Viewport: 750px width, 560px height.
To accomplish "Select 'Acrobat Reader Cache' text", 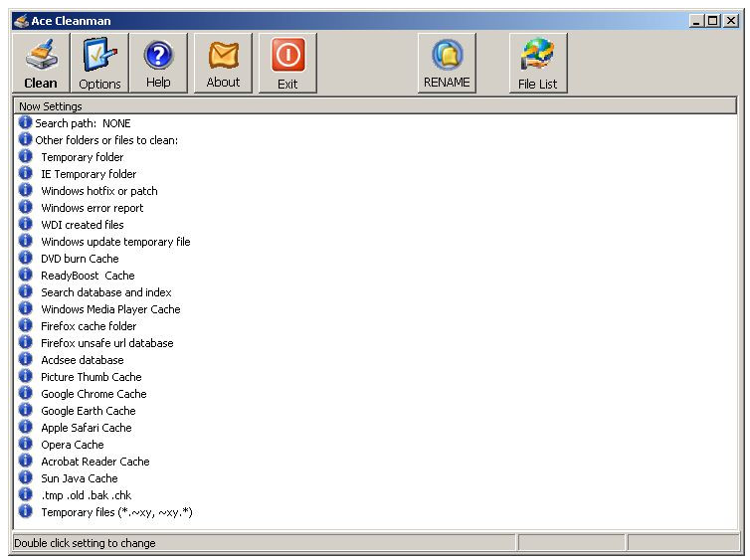I will click(95, 462).
